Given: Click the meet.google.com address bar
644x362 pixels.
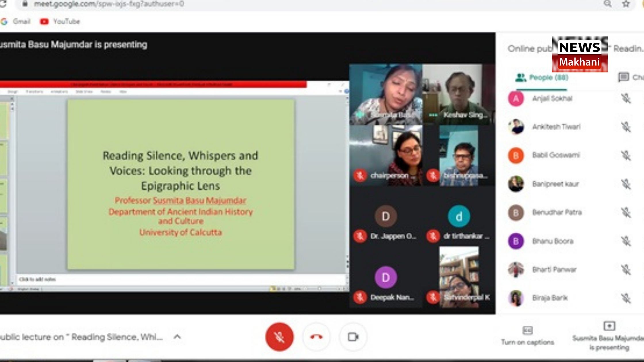Looking at the screenshot, I should click(x=109, y=4).
